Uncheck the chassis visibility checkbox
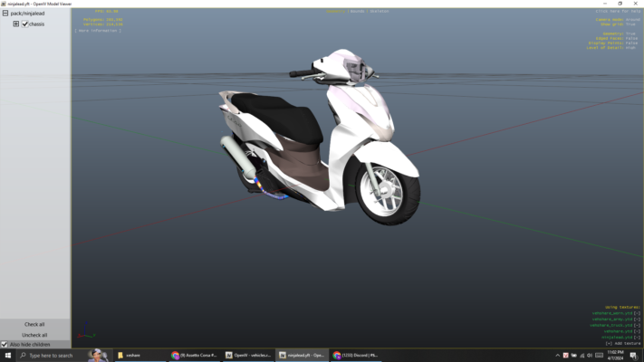This screenshot has width=644, height=362. pos(25,24)
